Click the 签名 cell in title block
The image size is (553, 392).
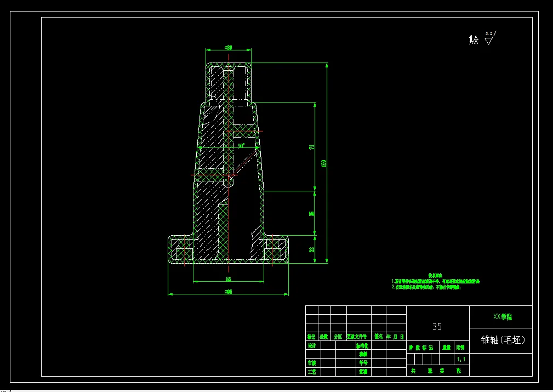[379, 337]
